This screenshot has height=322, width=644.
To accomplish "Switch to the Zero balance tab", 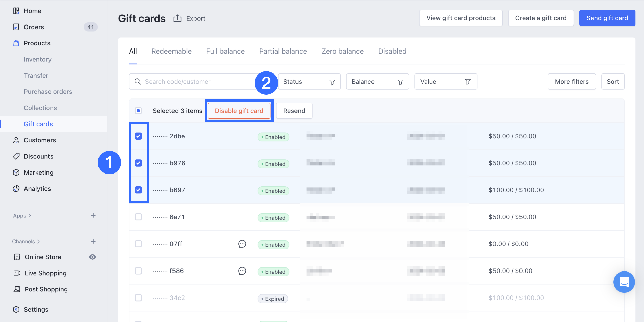I will coord(342,51).
